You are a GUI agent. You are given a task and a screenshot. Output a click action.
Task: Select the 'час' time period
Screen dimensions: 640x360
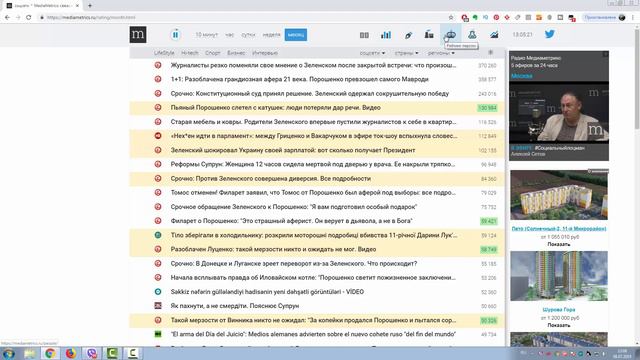[229, 35]
